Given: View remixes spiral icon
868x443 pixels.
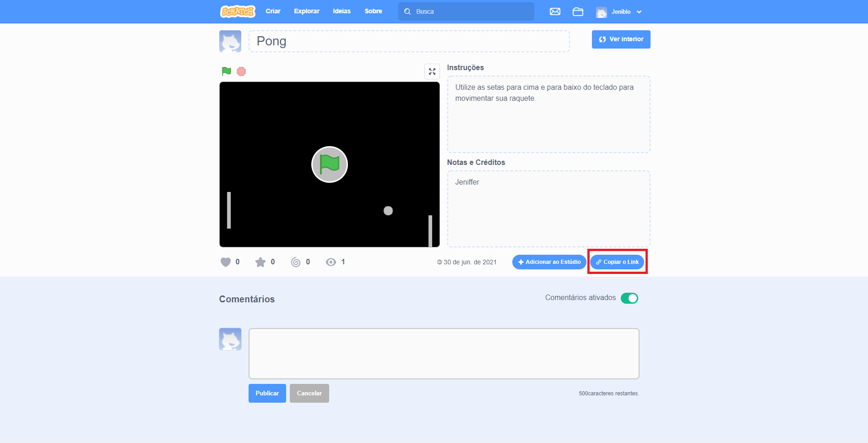Looking at the screenshot, I should pyautogui.click(x=296, y=262).
